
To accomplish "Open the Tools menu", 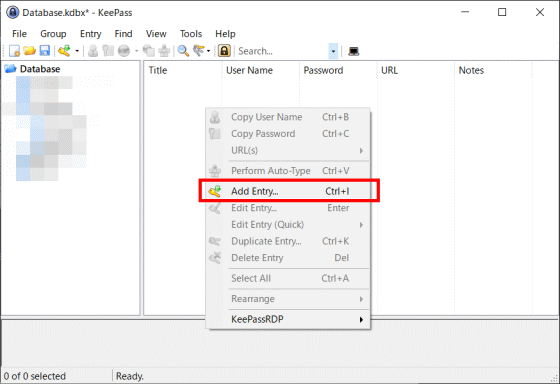I will tap(191, 34).
